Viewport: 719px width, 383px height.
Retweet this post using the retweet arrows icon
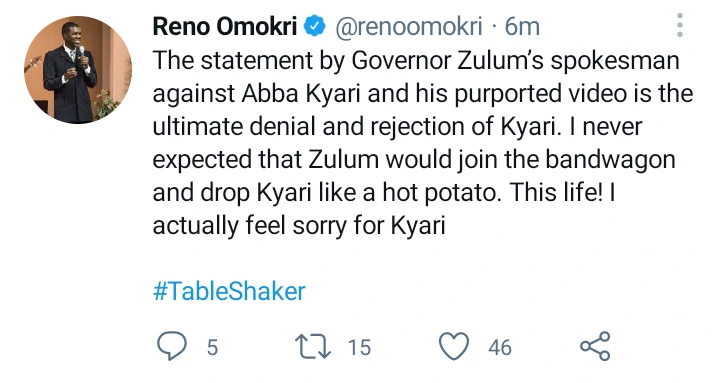(313, 346)
